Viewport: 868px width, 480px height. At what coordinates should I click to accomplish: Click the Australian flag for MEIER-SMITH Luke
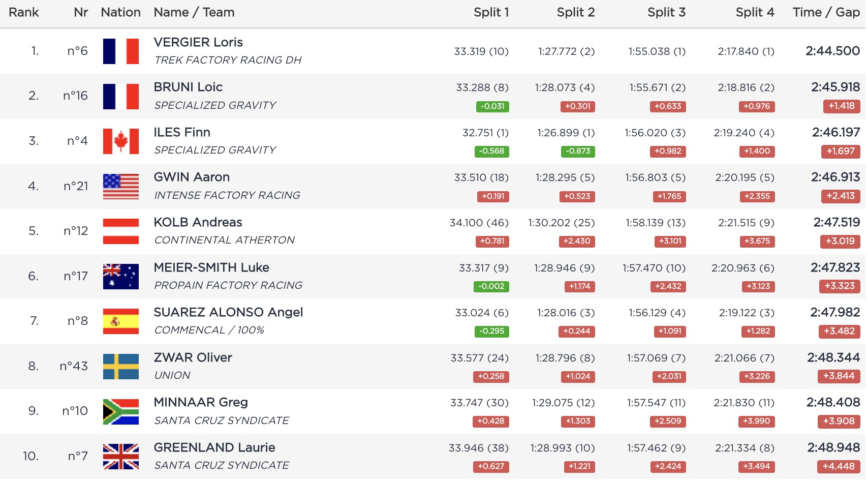click(120, 277)
